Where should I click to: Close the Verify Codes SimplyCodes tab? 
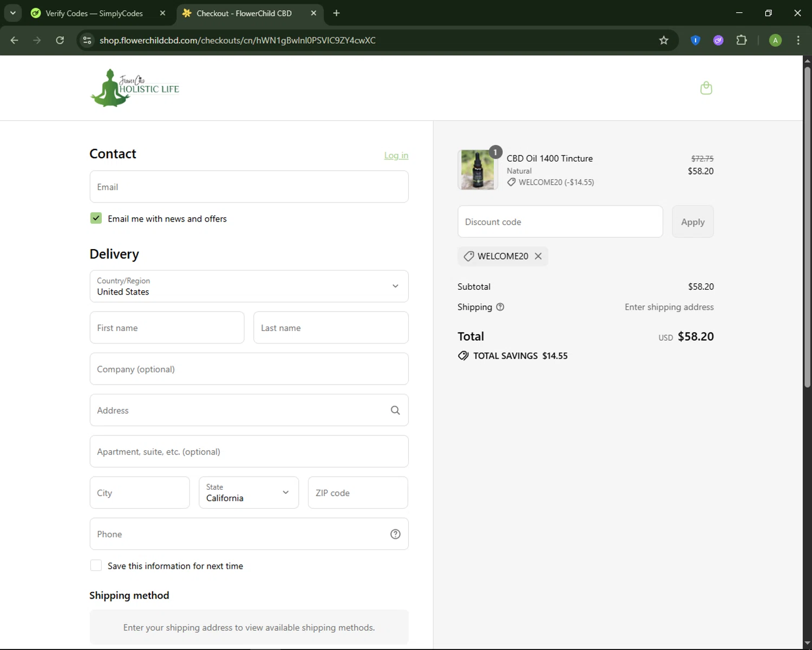coord(162,13)
